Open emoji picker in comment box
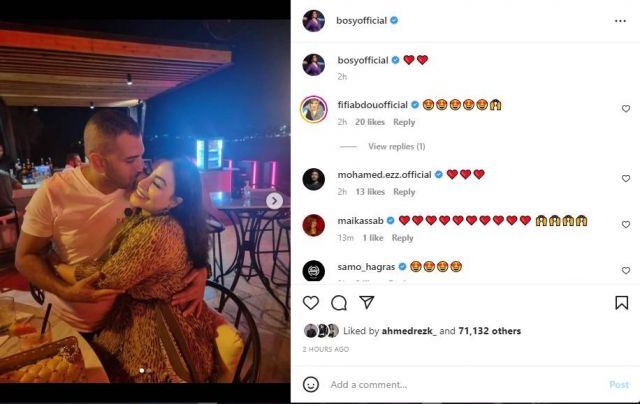Image resolution: width=640 pixels, height=404 pixels. click(x=311, y=384)
